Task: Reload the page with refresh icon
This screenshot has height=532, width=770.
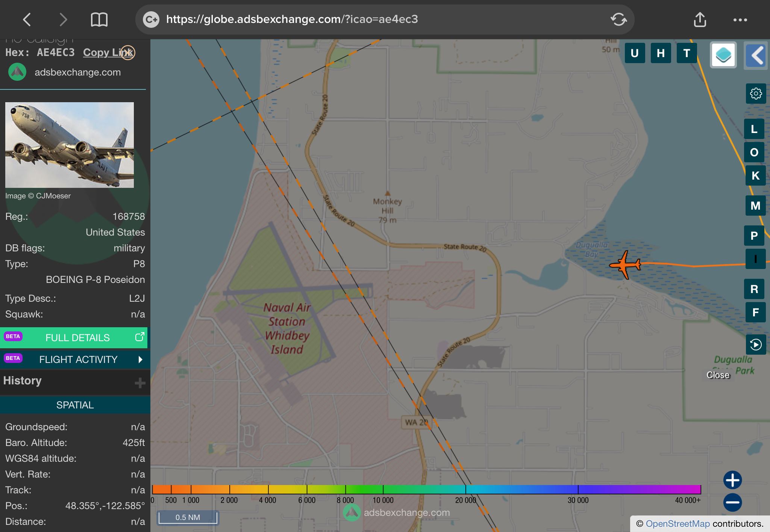Action: click(618, 19)
